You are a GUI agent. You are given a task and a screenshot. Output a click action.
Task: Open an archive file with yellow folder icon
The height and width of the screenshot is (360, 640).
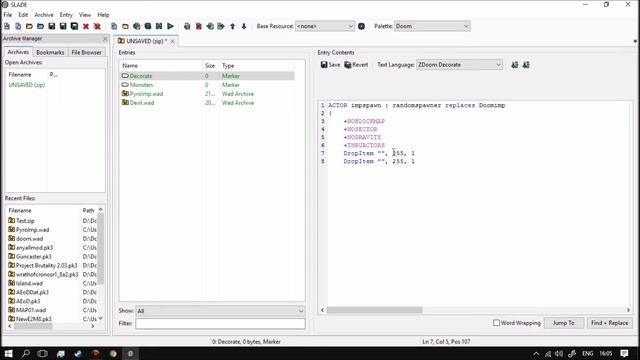[x=29, y=26]
